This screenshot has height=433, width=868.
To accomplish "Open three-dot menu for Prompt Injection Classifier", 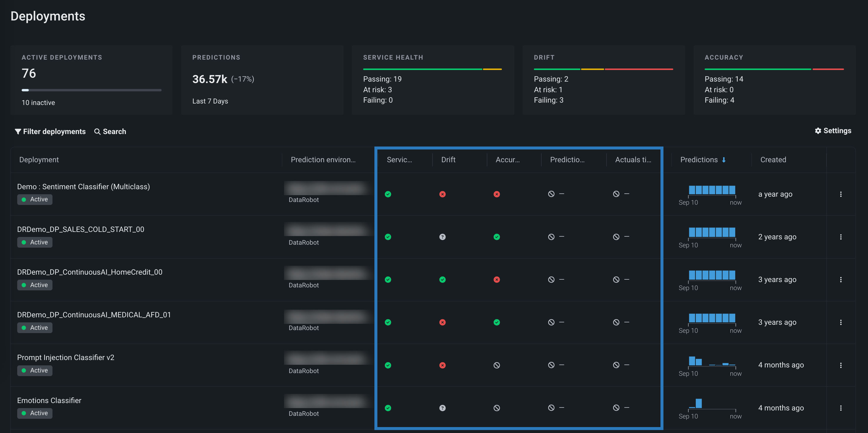I will (x=841, y=365).
